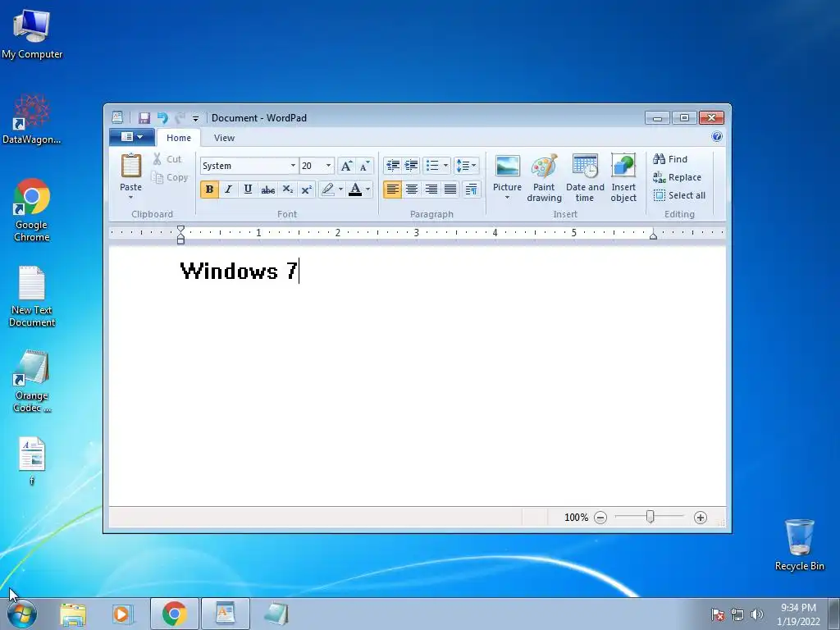Viewport: 840px width, 630px height.
Task: Click the System font name field
Action: click(x=244, y=166)
